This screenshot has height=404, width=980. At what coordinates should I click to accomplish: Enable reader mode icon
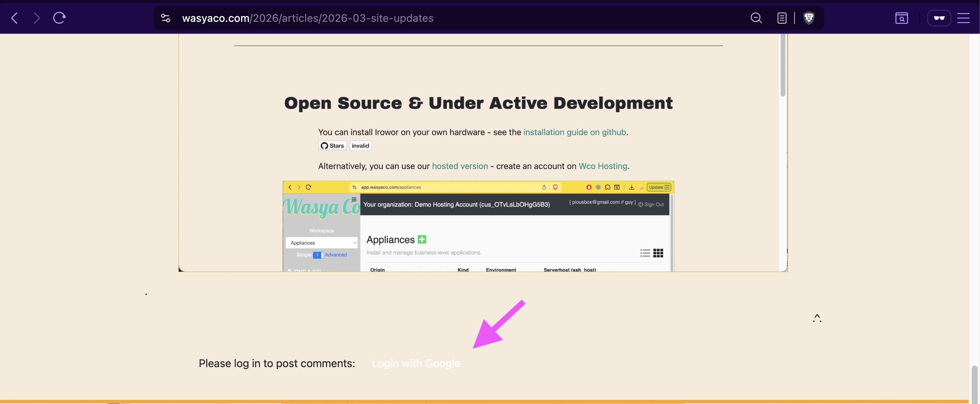782,18
